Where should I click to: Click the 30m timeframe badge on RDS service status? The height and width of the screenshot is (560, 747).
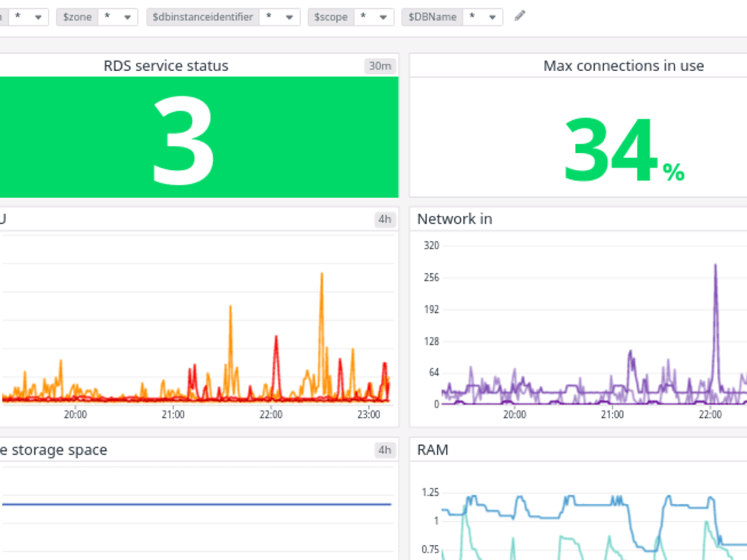[380, 66]
